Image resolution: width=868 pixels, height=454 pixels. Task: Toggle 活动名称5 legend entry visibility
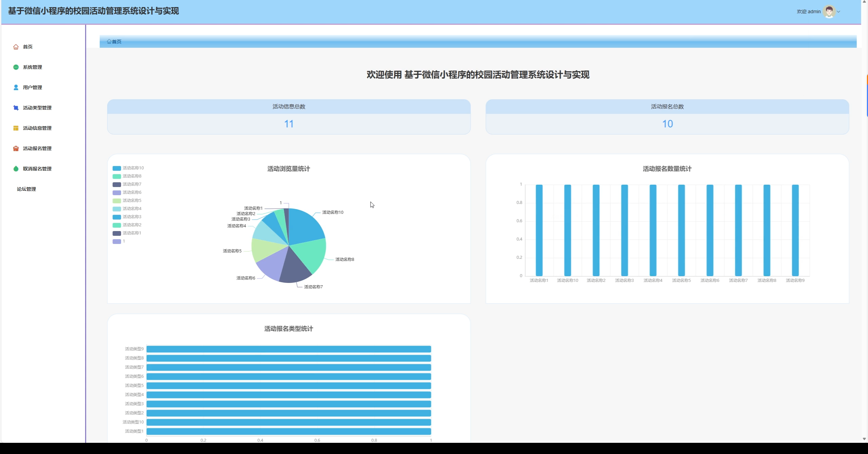[132, 201]
